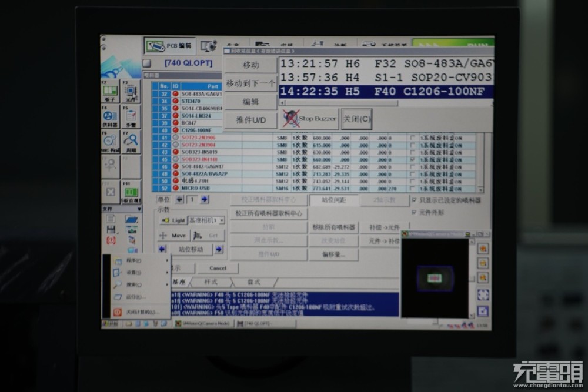Switch to the 杆式 tab

211,282
